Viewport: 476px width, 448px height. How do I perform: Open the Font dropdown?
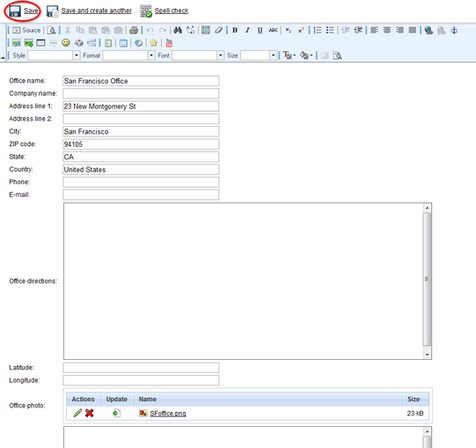click(198, 55)
